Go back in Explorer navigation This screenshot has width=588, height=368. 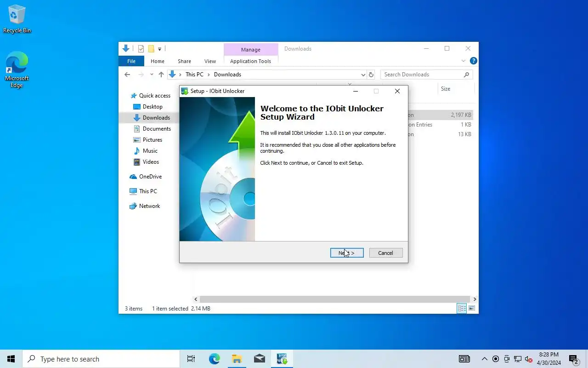pos(127,75)
